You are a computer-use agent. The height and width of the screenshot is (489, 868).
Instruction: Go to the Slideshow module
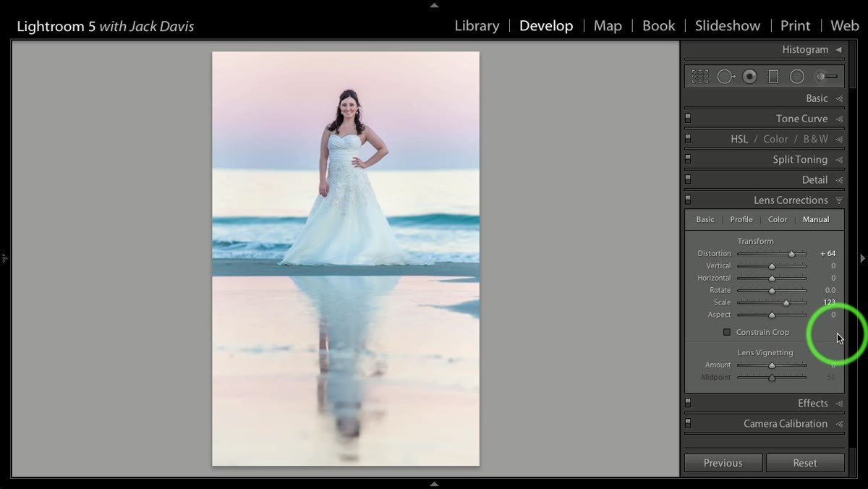(728, 26)
